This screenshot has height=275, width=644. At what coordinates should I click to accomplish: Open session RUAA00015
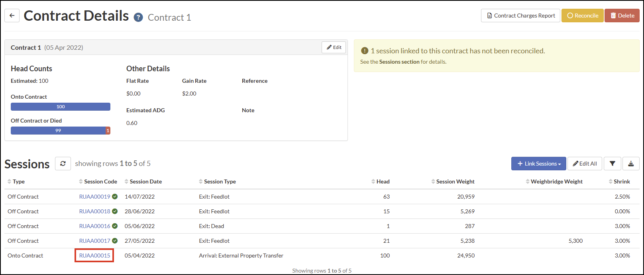[x=94, y=255]
